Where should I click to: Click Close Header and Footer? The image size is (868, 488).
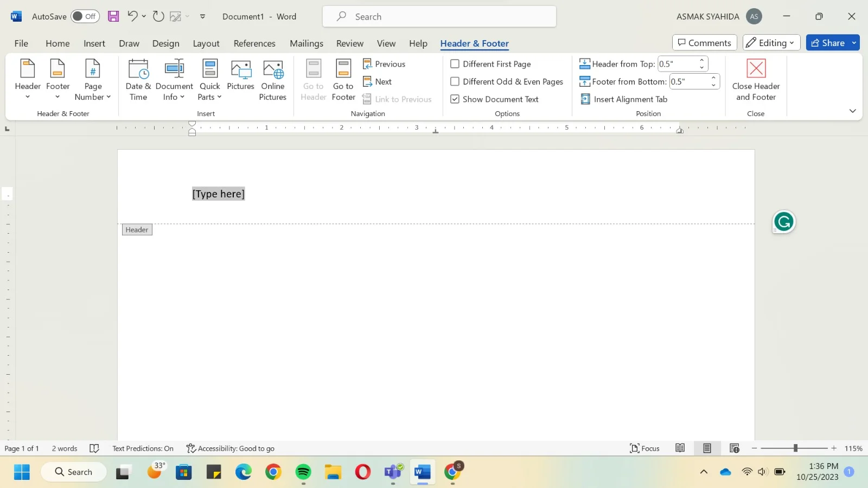755,80
